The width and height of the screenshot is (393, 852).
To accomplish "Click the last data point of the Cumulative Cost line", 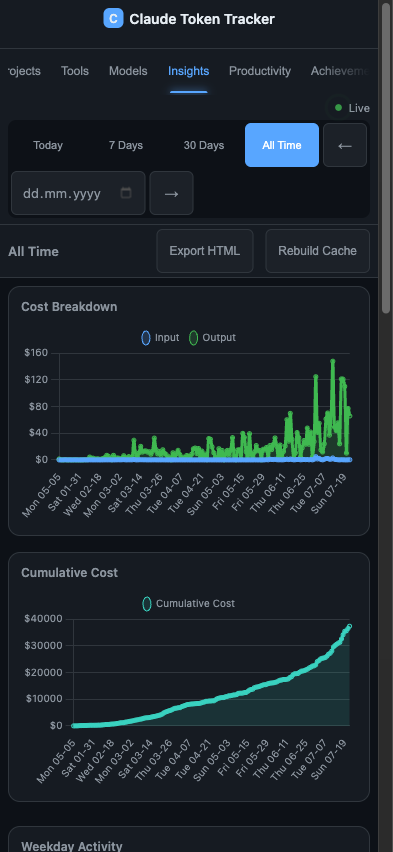I will (350, 626).
